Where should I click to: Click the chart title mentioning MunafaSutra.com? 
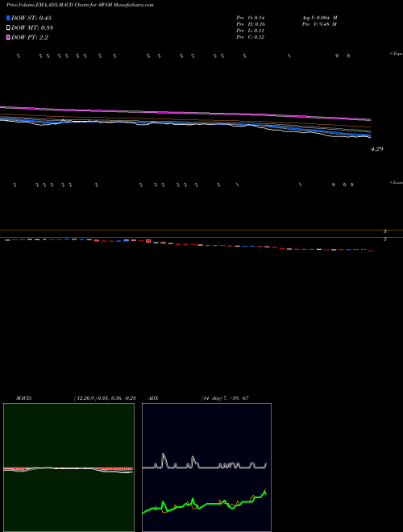(80, 5)
